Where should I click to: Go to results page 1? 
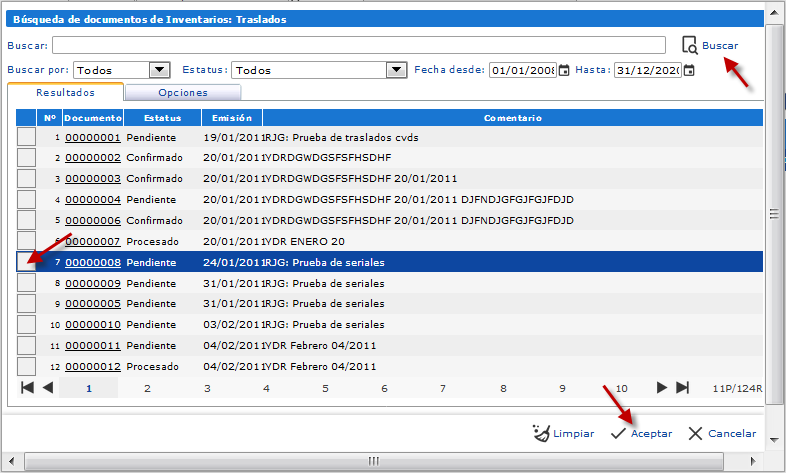[89, 388]
